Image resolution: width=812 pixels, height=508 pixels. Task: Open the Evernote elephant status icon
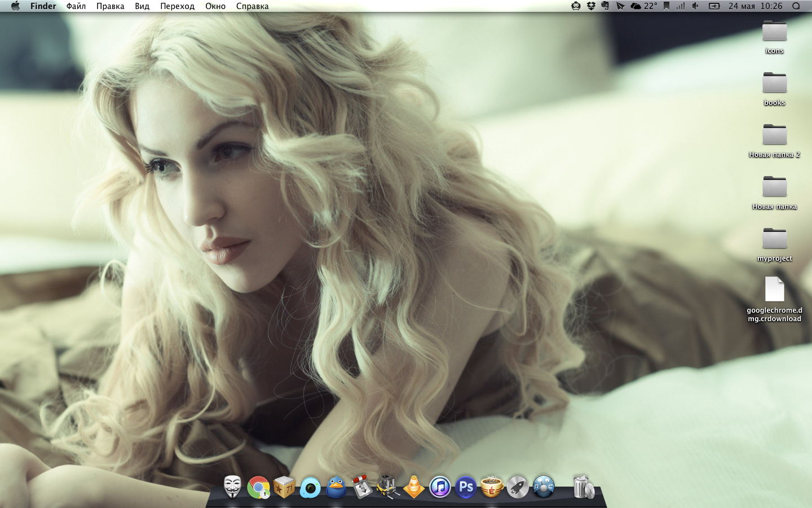pyautogui.click(x=606, y=6)
